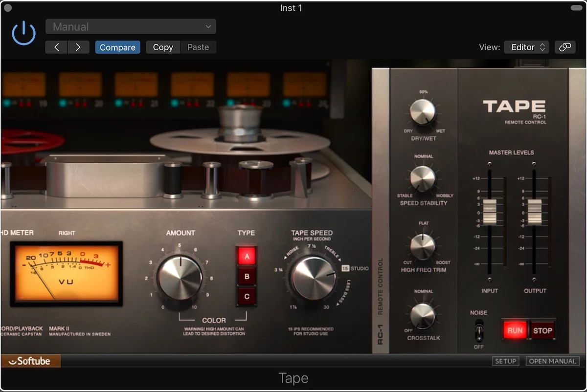Go to previous preset arrow
587x392 pixels.
(x=56, y=47)
